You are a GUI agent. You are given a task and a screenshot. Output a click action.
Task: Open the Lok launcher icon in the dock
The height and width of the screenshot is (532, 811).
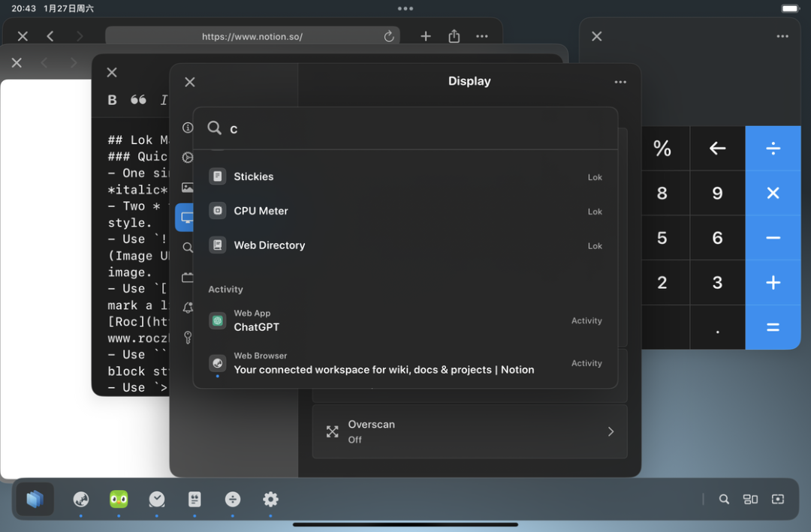tap(35, 499)
